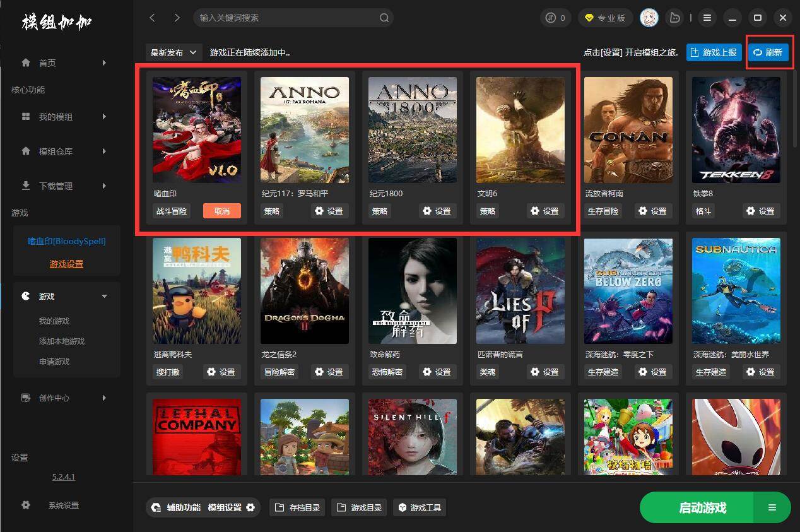This screenshot has width=800, height=532.
Task: Open the hamburger menu icon in title bar
Action: [x=707, y=18]
